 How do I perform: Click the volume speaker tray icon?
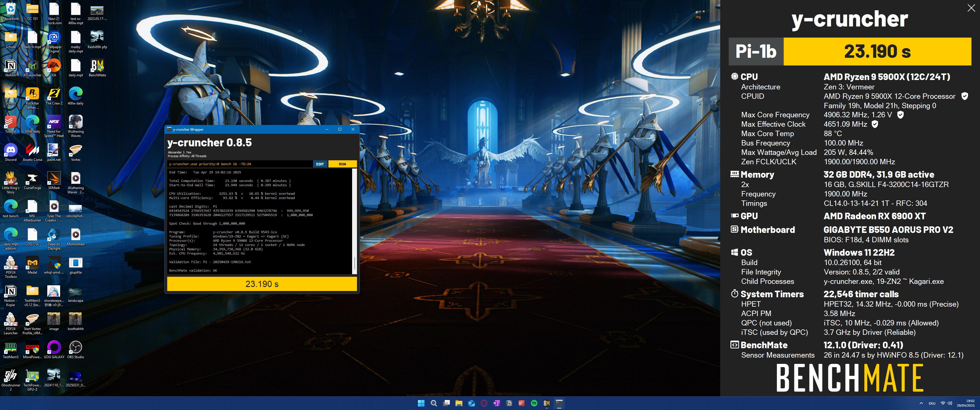[x=950, y=403]
